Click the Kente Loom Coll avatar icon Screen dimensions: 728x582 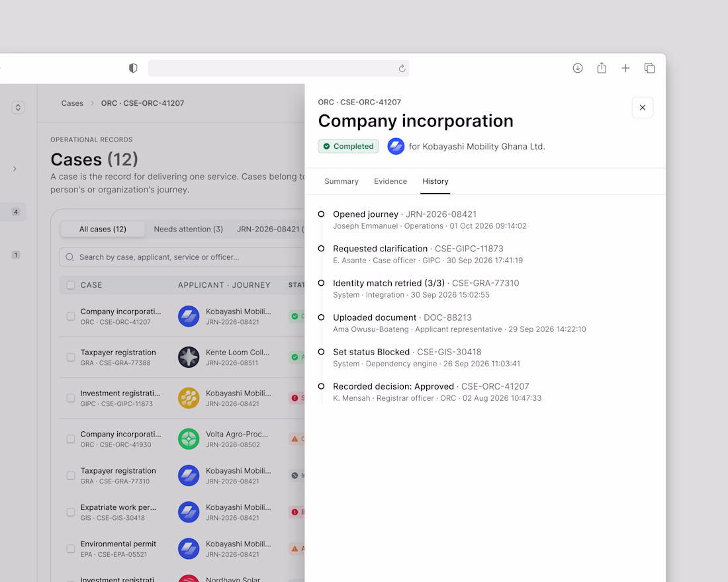point(189,357)
